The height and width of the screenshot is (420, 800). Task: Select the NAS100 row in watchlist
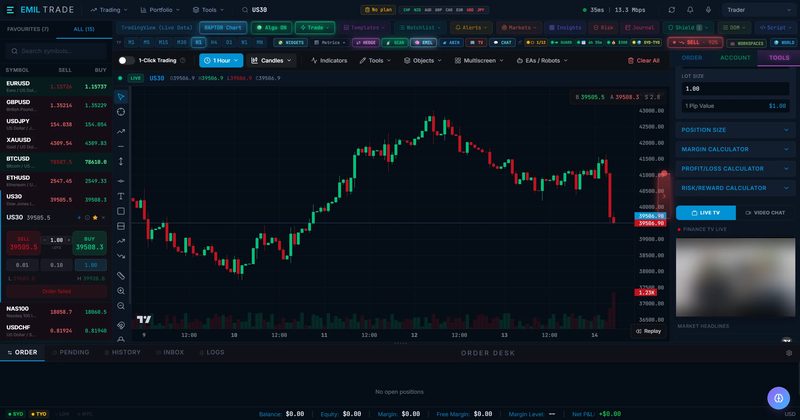click(56, 311)
